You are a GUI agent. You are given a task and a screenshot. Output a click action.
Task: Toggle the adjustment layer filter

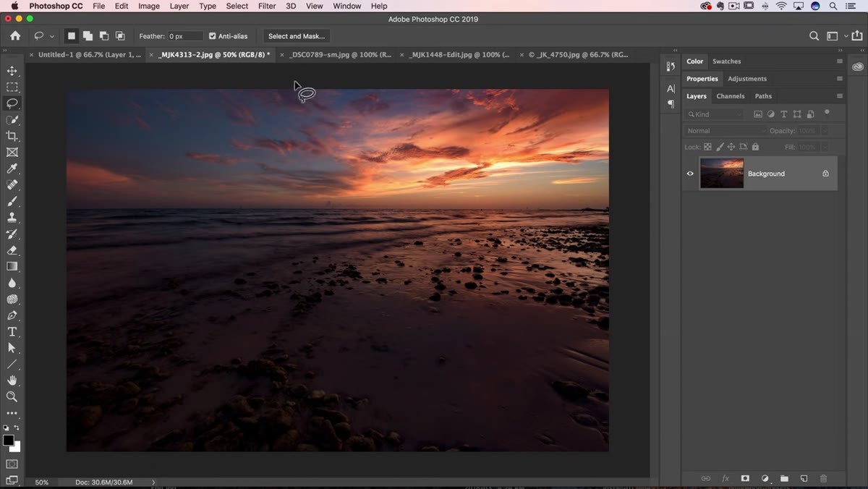pyautogui.click(x=771, y=114)
